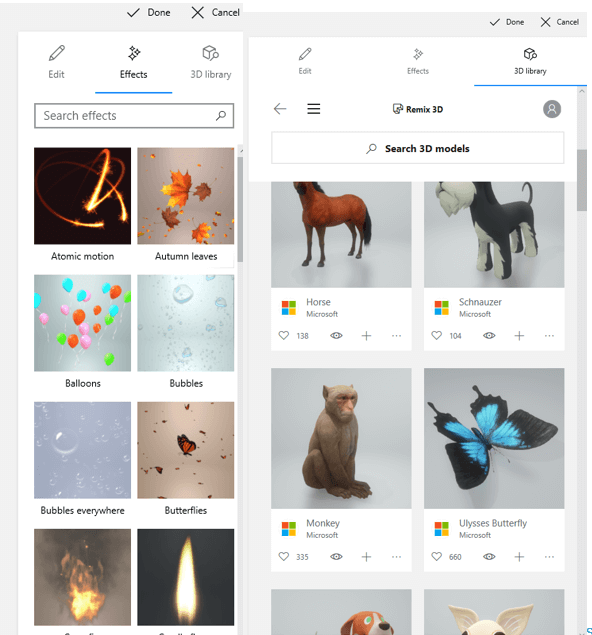592x635 pixels.
Task: Switch to Effects tab in the right panel
Action: (x=418, y=61)
